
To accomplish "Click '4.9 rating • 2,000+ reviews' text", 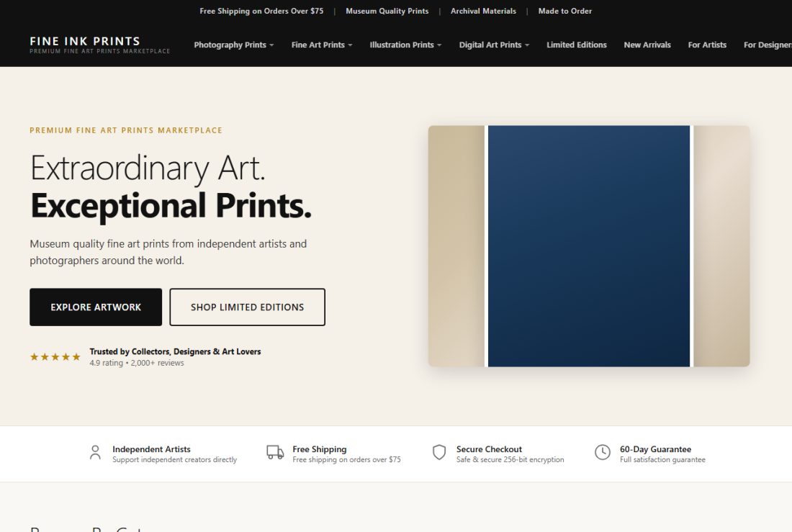I will click(x=137, y=363).
